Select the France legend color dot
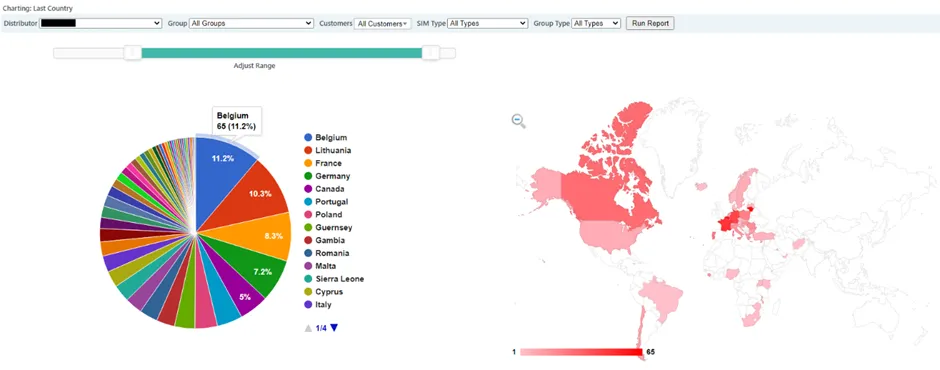The image size is (940, 370). (308, 163)
